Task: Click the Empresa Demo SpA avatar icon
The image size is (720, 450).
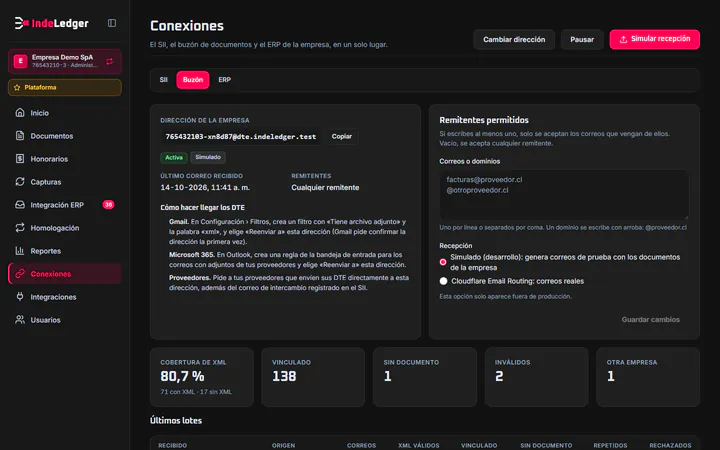Action: [x=20, y=61]
